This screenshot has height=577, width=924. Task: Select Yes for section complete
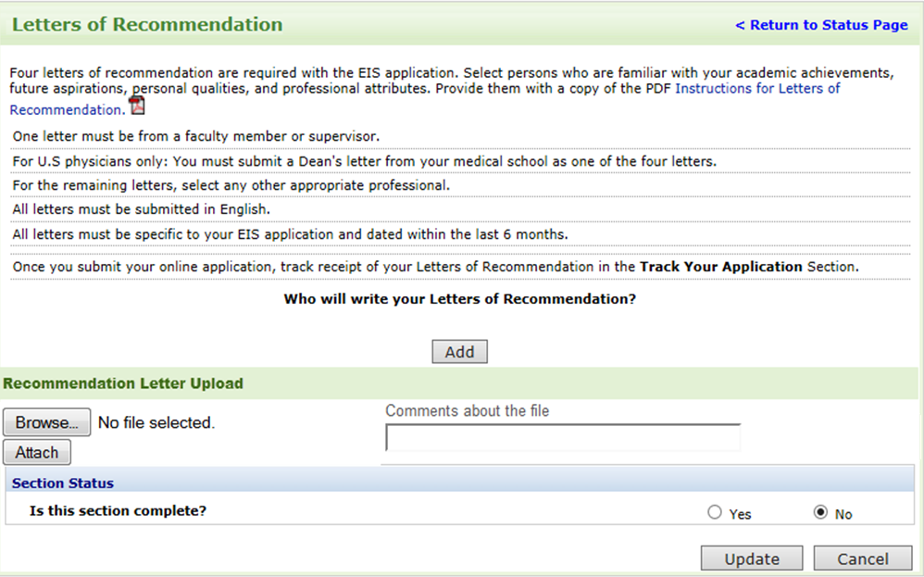pos(715,513)
